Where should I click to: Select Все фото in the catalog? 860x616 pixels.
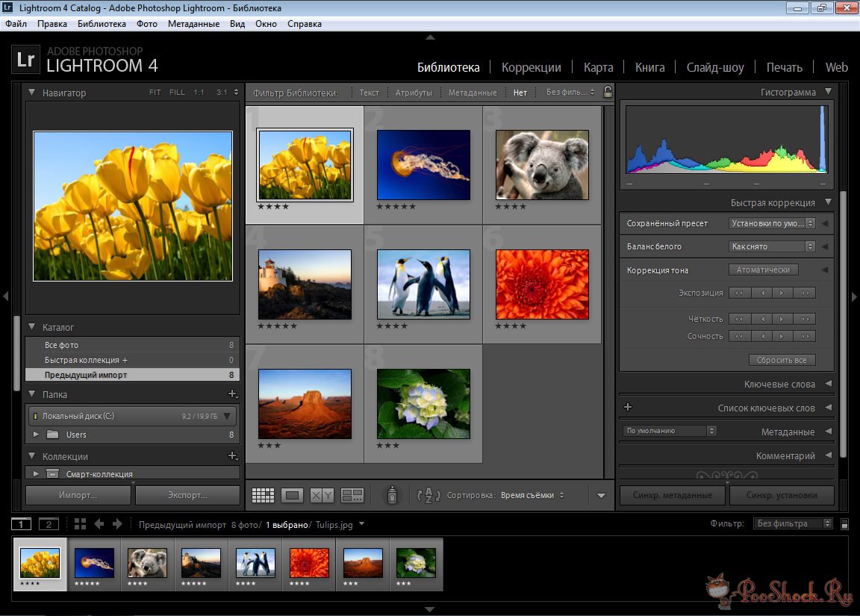coord(133,345)
